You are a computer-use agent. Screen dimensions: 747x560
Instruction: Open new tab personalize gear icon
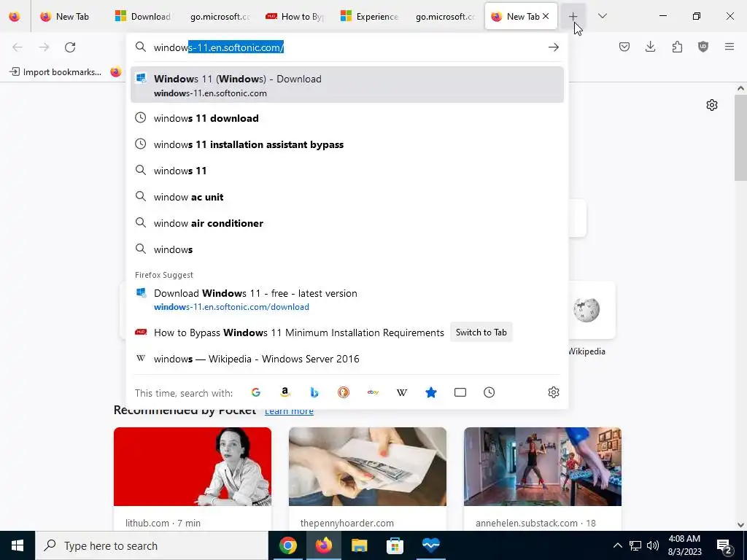click(x=712, y=105)
